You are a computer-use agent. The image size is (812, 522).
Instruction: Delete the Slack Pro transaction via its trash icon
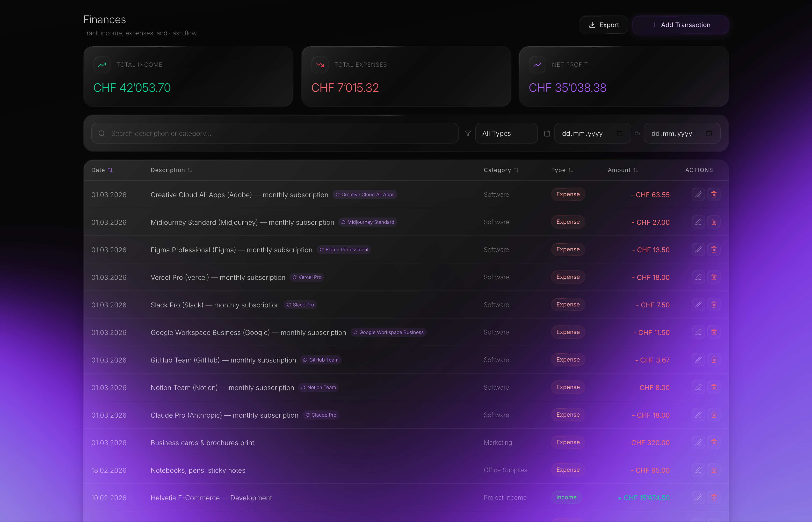(714, 304)
